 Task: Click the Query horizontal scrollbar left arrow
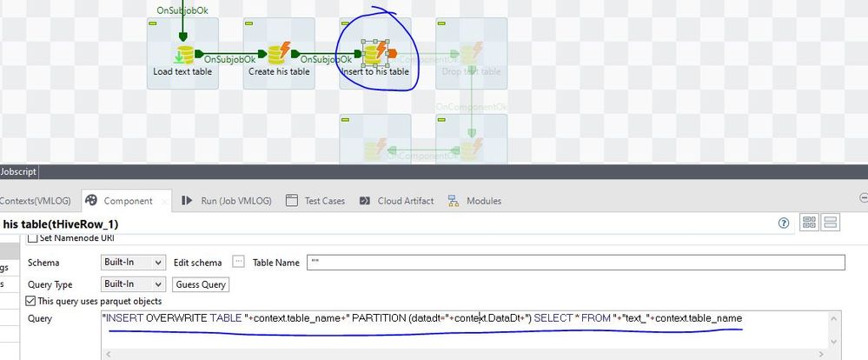tap(108, 354)
